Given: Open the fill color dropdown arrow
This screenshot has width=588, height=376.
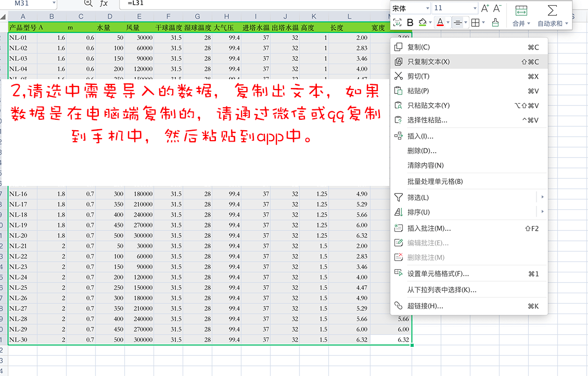Looking at the screenshot, I should click(x=430, y=22).
